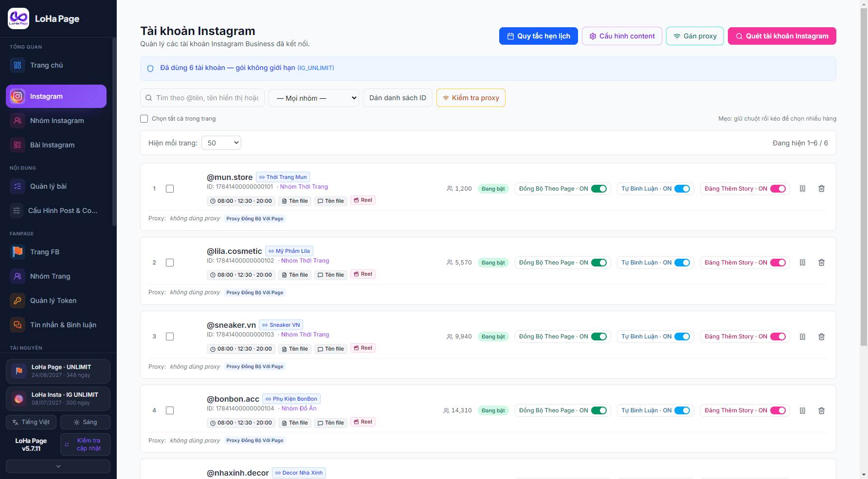Tick the checkbox for @lila.cosmetic
The image size is (868, 479).
170,263
